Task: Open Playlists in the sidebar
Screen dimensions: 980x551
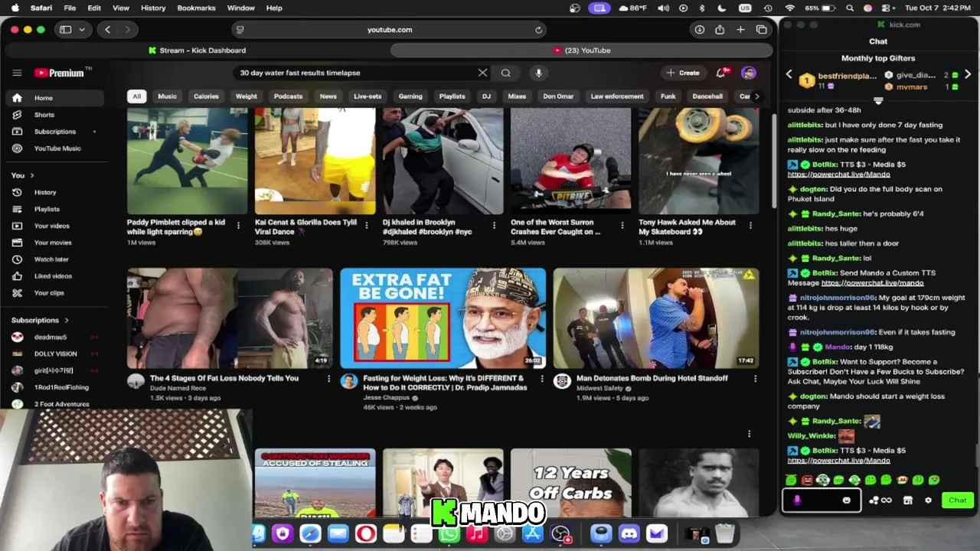Action: (x=54, y=209)
